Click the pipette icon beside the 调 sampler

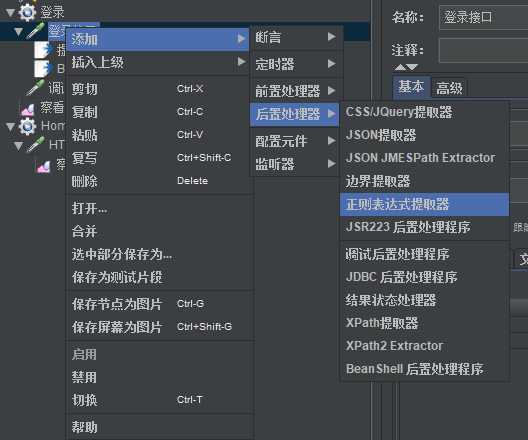[x=36, y=88]
